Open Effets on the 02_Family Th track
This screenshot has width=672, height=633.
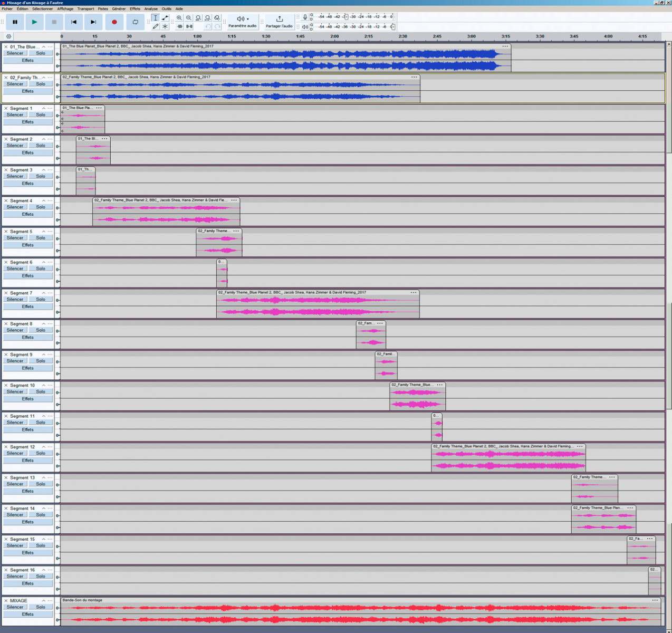pos(28,91)
